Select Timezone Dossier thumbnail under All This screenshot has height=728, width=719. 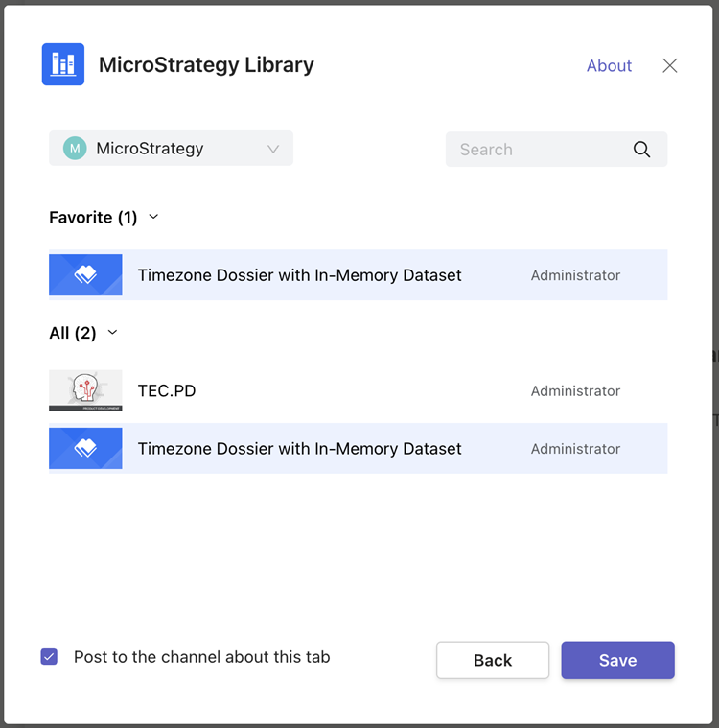click(x=85, y=449)
